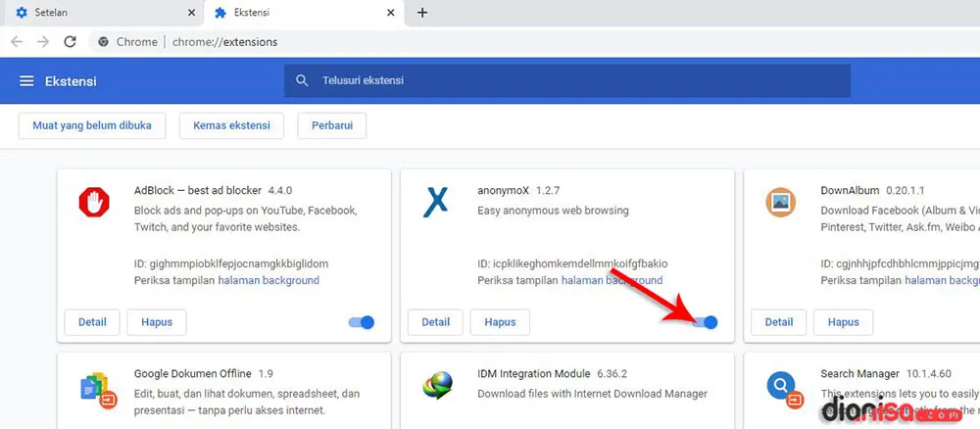This screenshot has height=429, width=980.
Task: Select AdBlock — best ad blocker name
Action: [199, 190]
